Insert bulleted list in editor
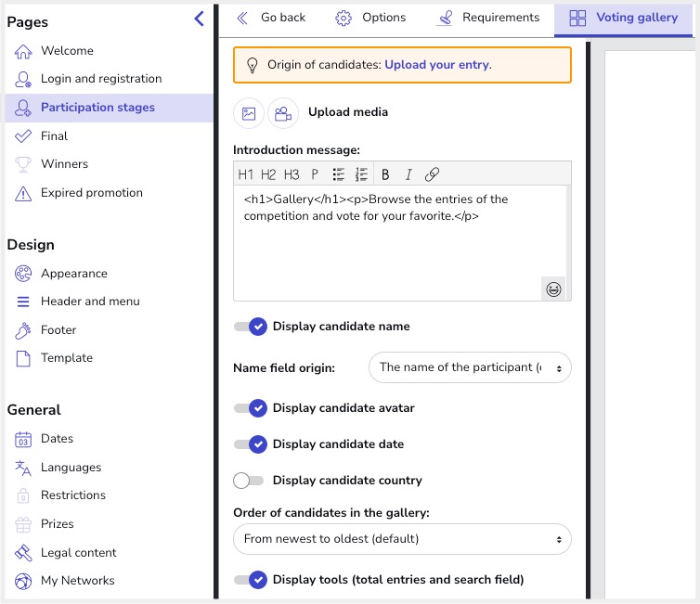Image resolution: width=700 pixels, height=604 pixels. (x=339, y=174)
